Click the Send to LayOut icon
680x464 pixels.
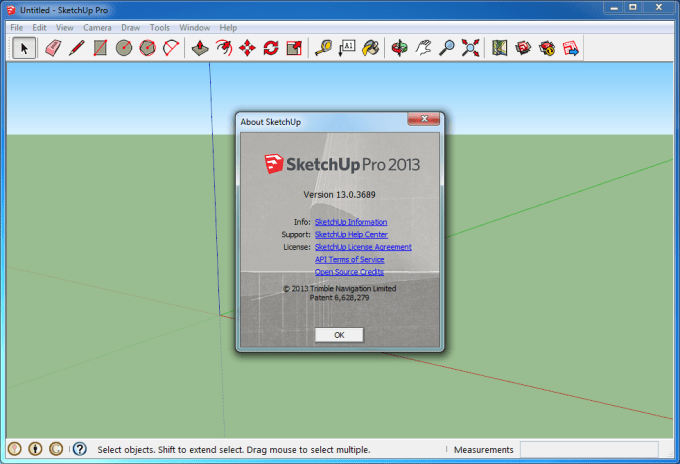coord(571,48)
